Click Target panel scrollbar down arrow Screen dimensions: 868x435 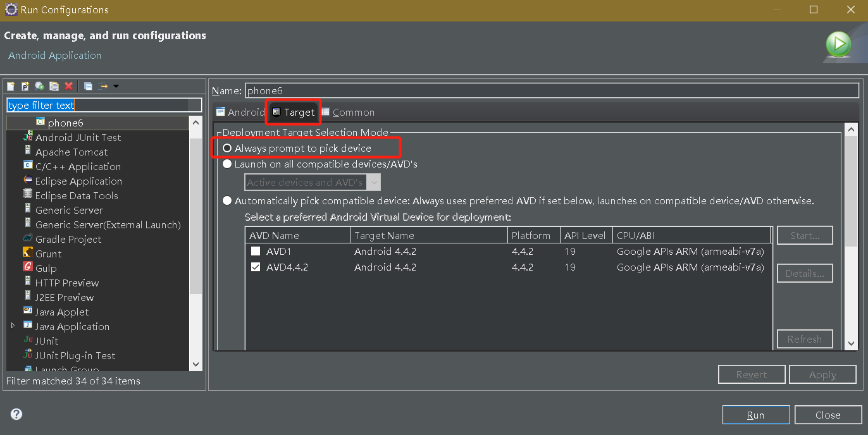pyautogui.click(x=851, y=343)
